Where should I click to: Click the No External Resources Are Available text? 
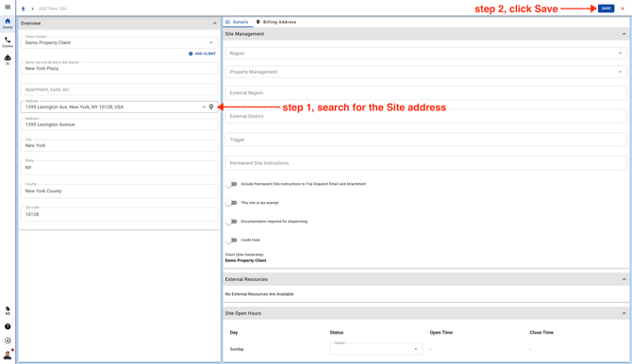pyautogui.click(x=259, y=294)
